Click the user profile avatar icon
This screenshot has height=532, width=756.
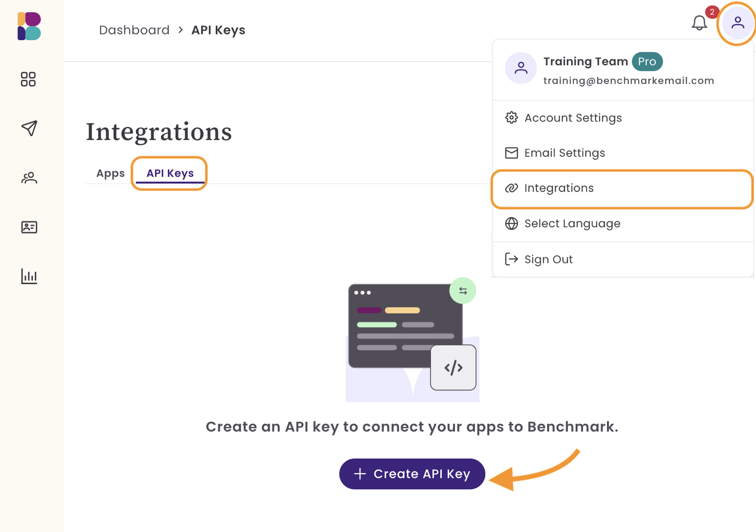pos(737,23)
